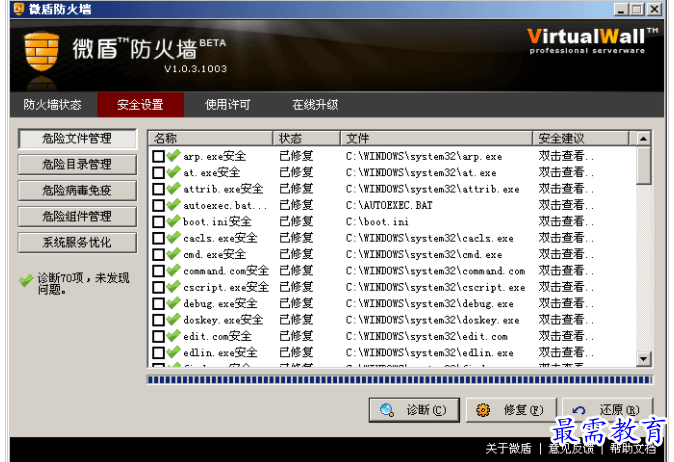Toggle the cscript.exe checkbox
This screenshot has height=462, width=674.
pos(158,287)
